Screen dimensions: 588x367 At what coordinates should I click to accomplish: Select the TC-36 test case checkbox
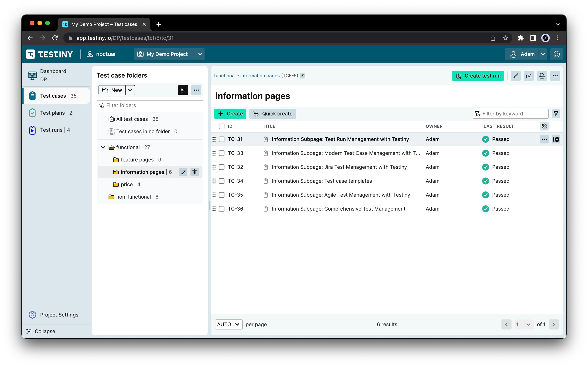coord(222,209)
